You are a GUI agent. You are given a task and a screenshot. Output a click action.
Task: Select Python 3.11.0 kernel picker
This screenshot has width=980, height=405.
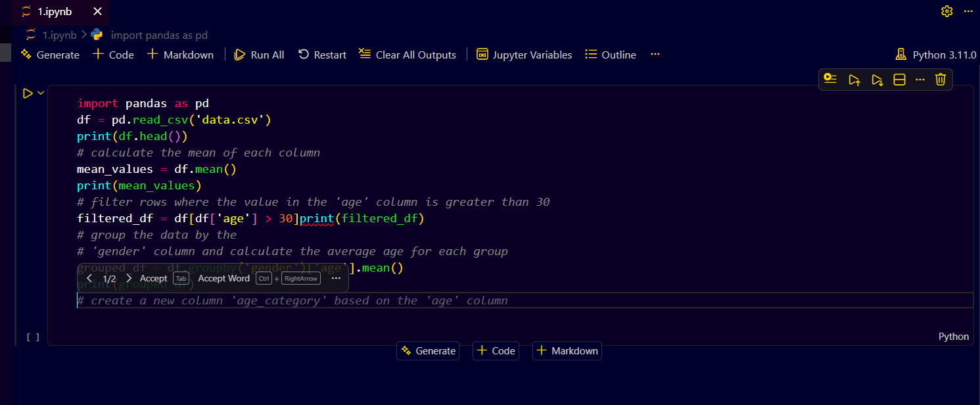[936, 55]
